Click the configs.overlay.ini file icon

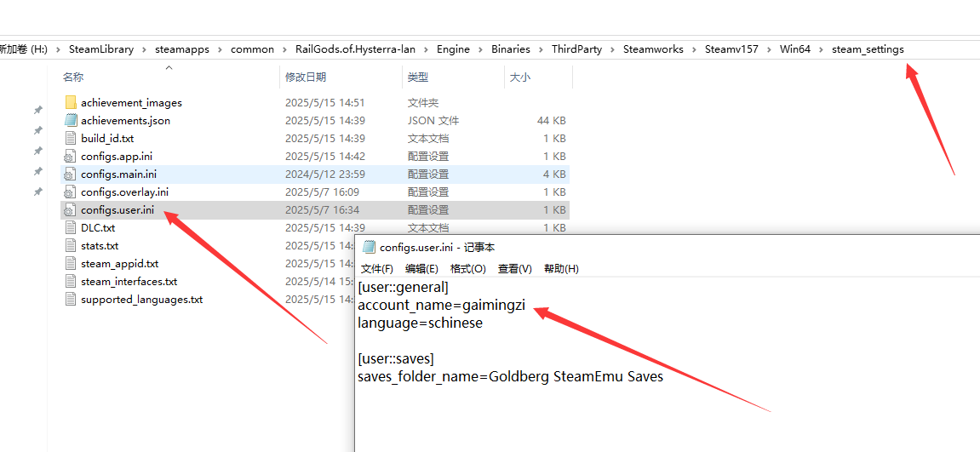(x=71, y=192)
